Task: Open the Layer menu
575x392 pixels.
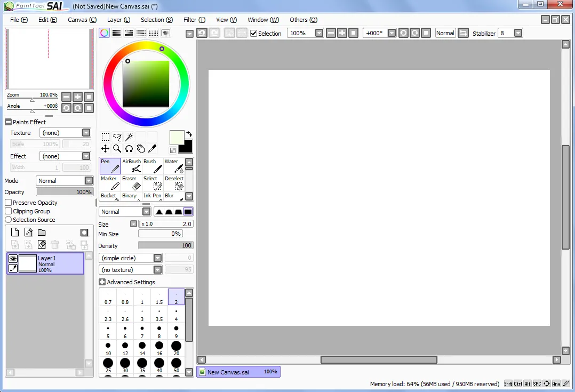Action: [x=118, y=20]
